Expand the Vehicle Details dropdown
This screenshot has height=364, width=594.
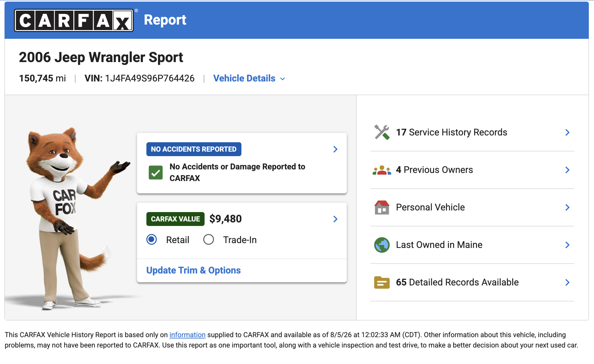(249, 78)
